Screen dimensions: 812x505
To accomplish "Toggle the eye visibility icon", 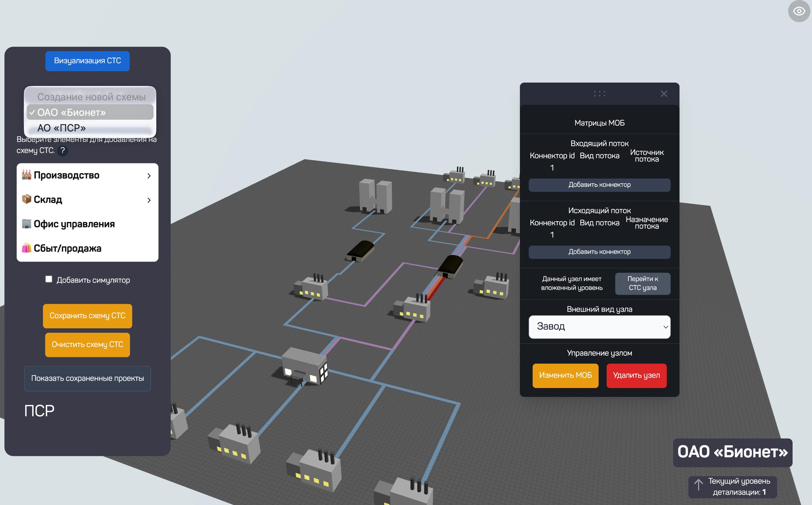I will pyautogui.click(x=799, y=11).
